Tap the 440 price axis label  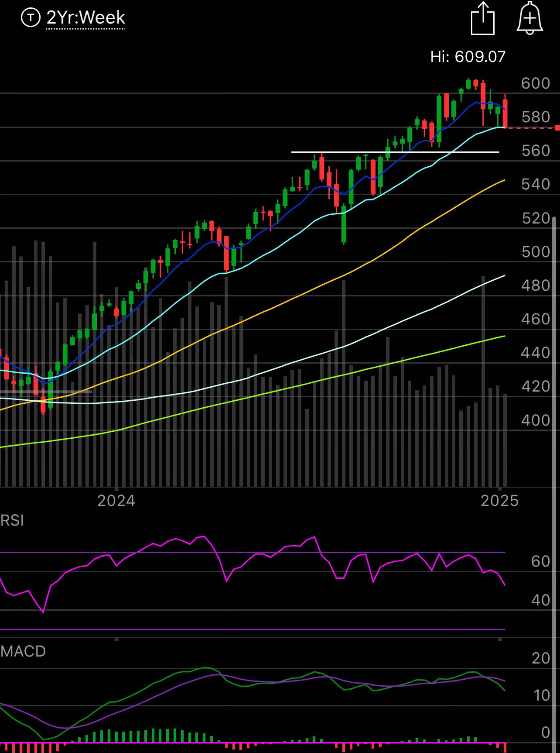click(x=536, y=353)
